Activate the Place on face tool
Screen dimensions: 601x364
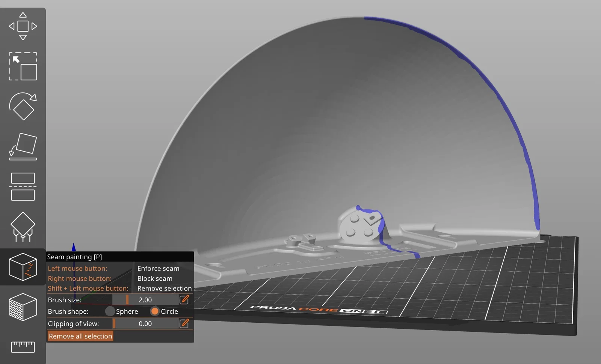[x=23, y=147]
